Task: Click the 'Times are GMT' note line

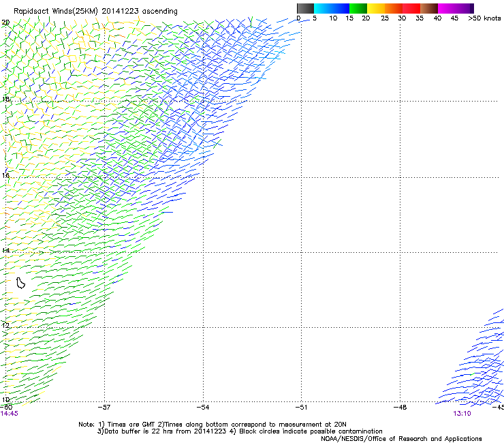Action: coord(212,425)
